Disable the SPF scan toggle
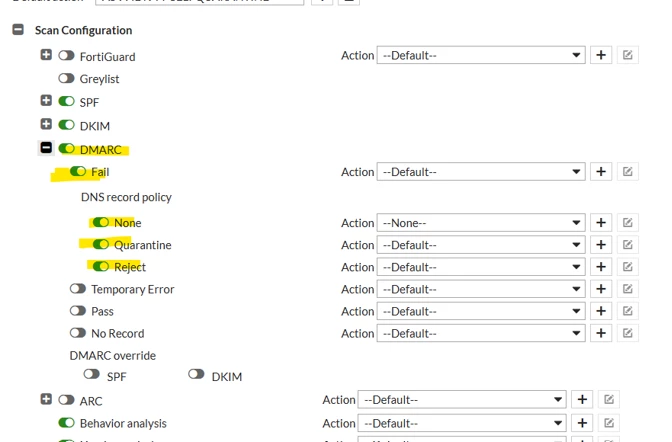 (66, 101)
